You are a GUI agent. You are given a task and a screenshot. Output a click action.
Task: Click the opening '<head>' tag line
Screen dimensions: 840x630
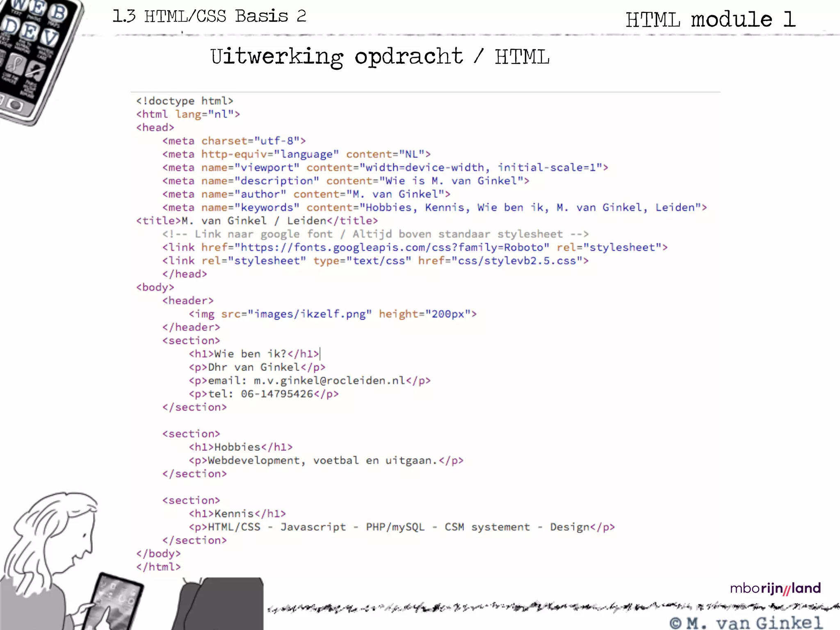coord(155,128)
